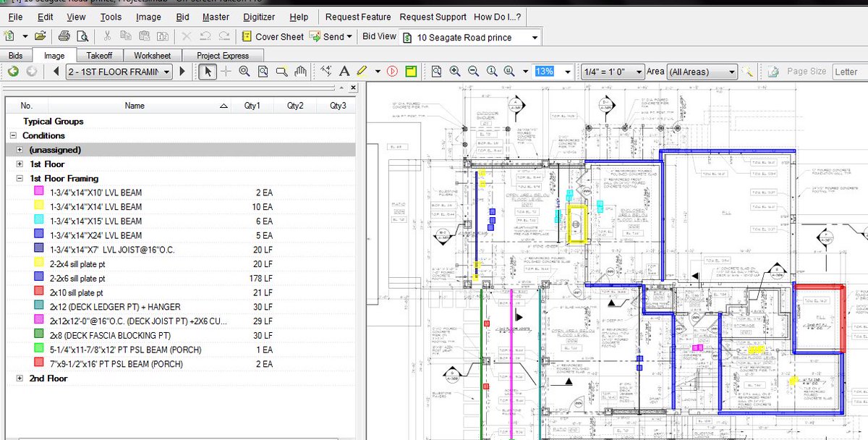The width and height of the screenshot is (868, 440).
Task: Select the dimension measure tool
Action: [325, 72]
